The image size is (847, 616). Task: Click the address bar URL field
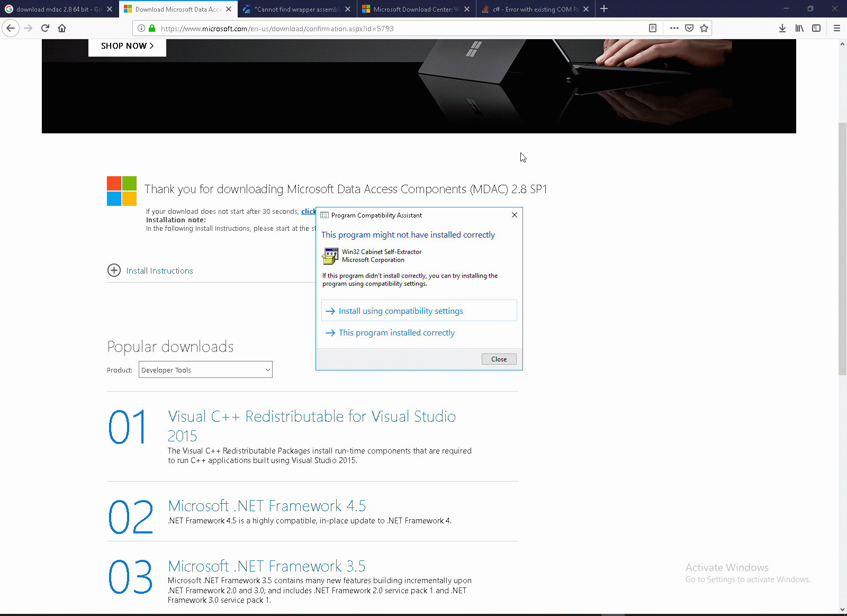pyautogui.click(x=402, y=29)
